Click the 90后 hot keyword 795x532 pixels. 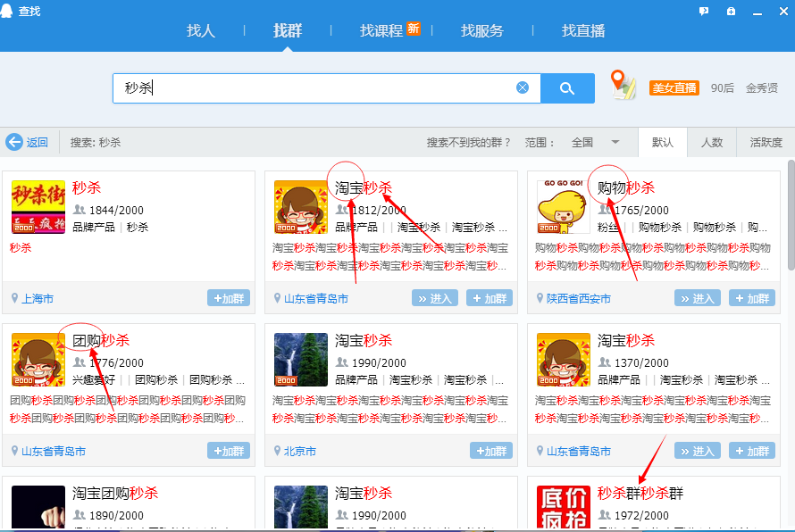[x=722, y=87]
